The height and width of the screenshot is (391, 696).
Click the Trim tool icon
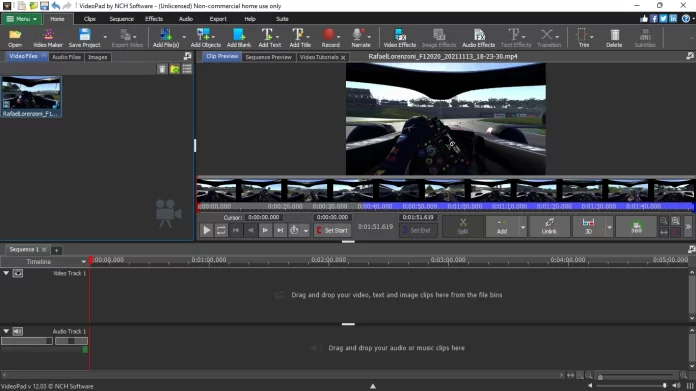583,38
